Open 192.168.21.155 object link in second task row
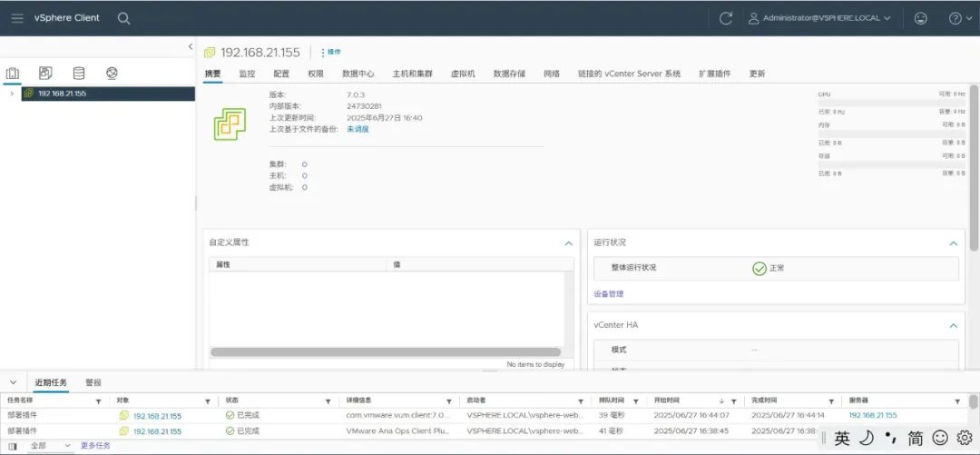980x455 pixels. pyautogui.click(x=158, y=431)
